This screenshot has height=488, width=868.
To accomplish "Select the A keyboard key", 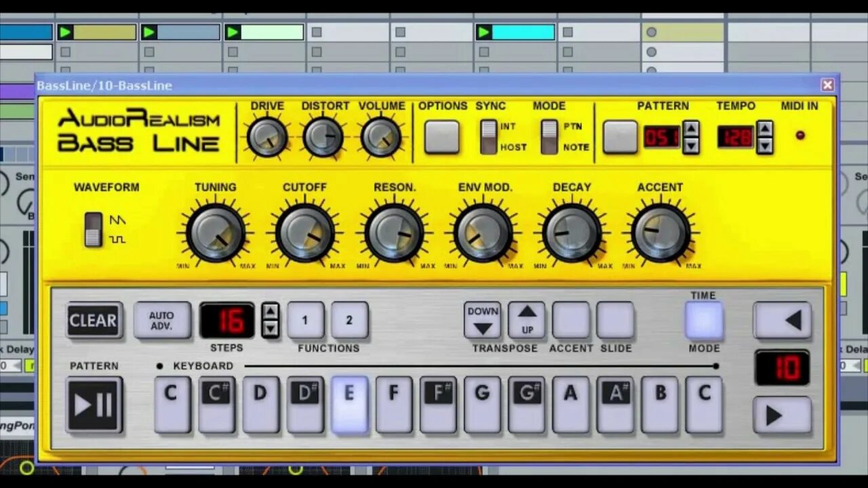I will pyautogui.click(x=571, y=405).
